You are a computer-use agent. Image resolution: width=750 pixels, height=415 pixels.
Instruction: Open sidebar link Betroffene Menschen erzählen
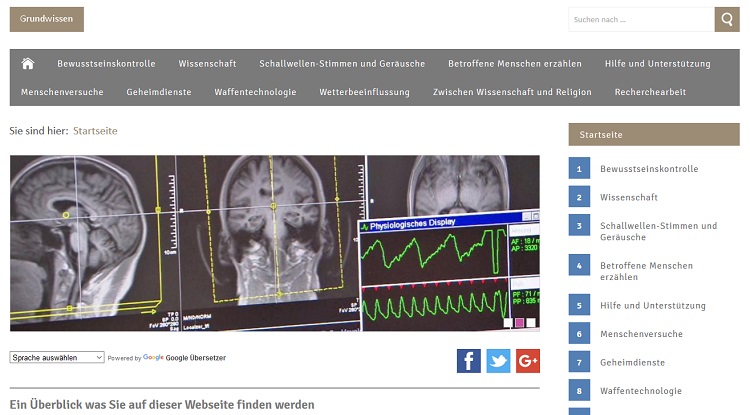646,271
